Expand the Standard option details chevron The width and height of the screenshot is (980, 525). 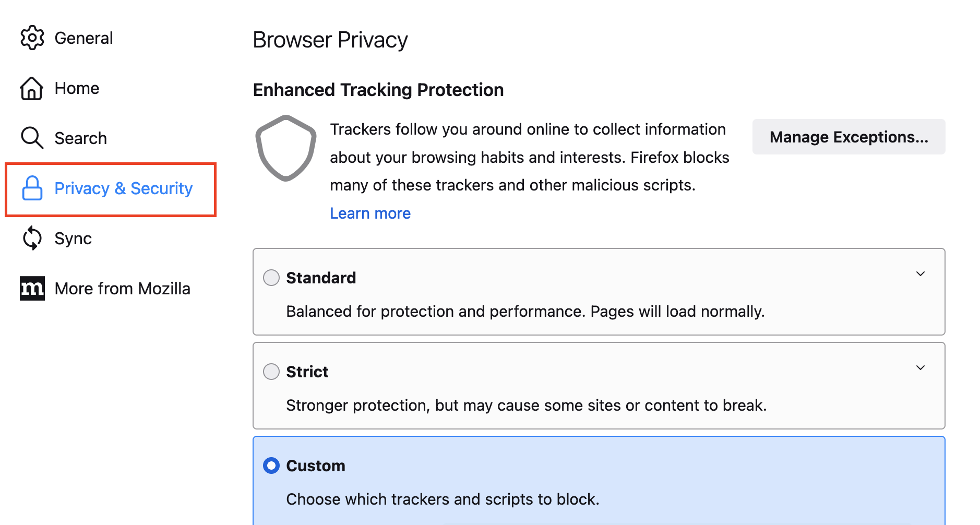coord(921,274)
